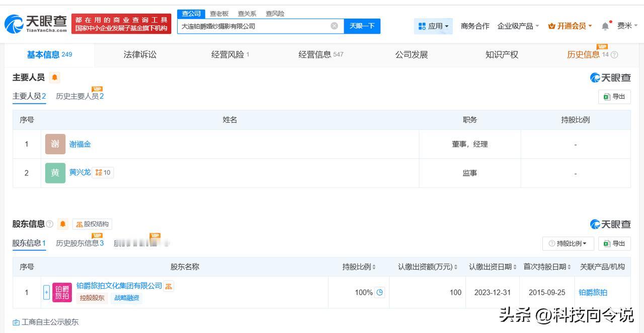This screenshot has height=333, width=644.
Task: Switch to the 法律诉讼 tab
Action: pyautogui.click(x=140, y=54)
